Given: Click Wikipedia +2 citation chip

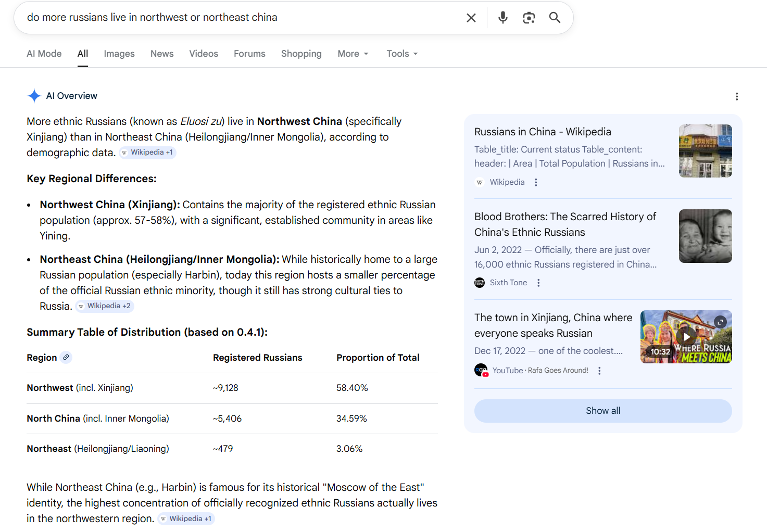Looking at the screenshot, I should (x=105, y=306).
